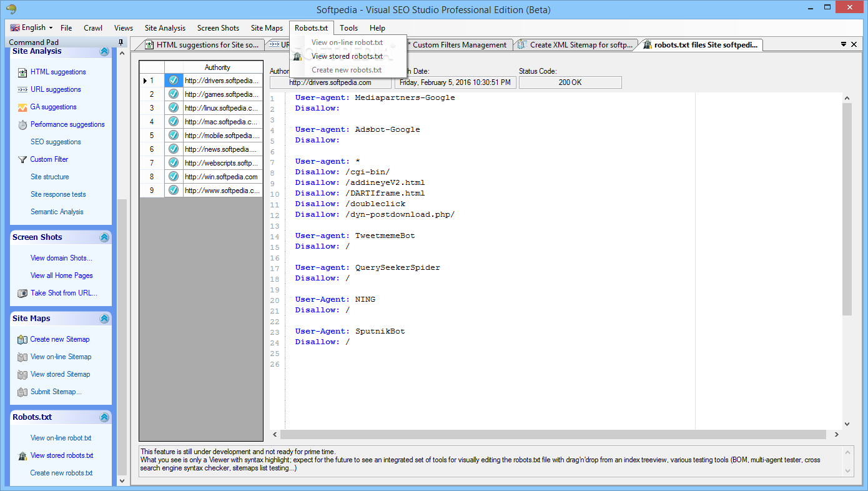Toggle check mark for games.softpedia row
The width and height of the screenshot is (868, 491).
click(174, 94)
